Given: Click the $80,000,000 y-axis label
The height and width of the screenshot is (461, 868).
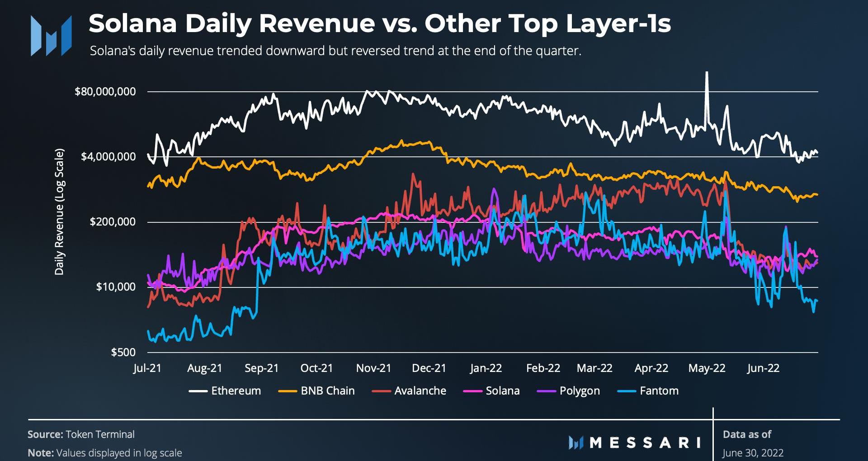Looking at the screenshot, I should coord(105,92).
